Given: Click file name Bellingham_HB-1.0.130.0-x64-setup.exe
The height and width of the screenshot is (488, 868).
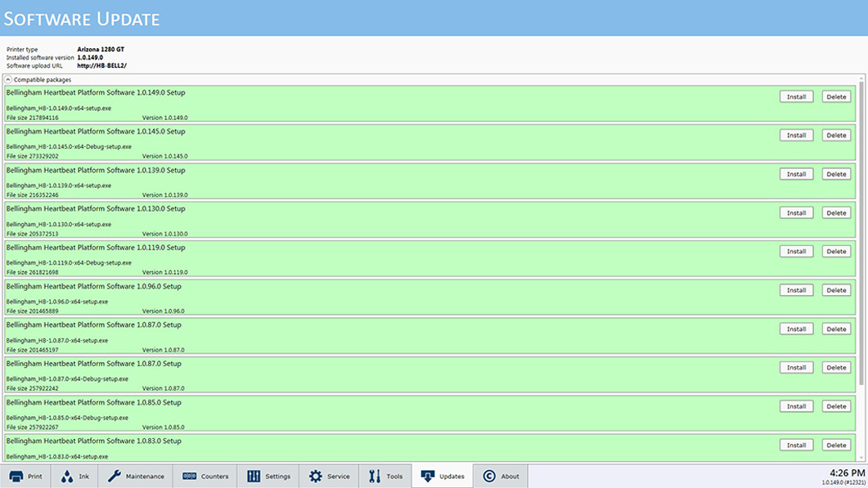Looking at the screenshot, I should (x=59, y=225).
